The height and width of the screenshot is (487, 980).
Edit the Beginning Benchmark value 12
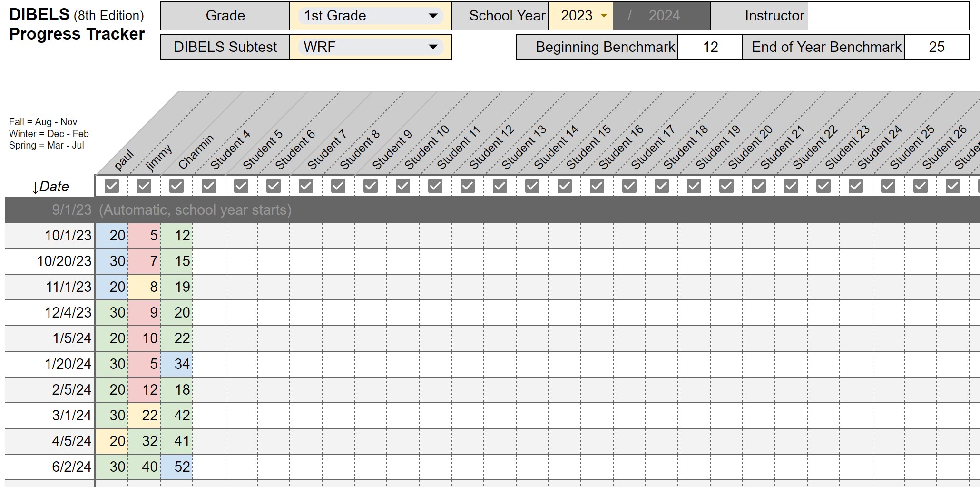pyautogui.click(x=710, y=47)
